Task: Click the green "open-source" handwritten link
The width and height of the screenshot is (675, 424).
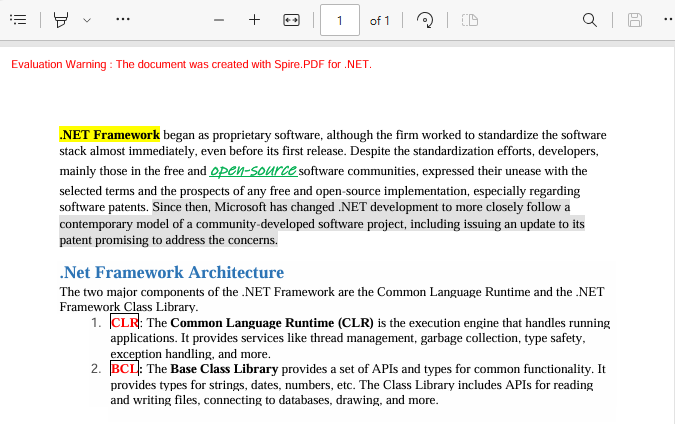Action: (253, 170)
